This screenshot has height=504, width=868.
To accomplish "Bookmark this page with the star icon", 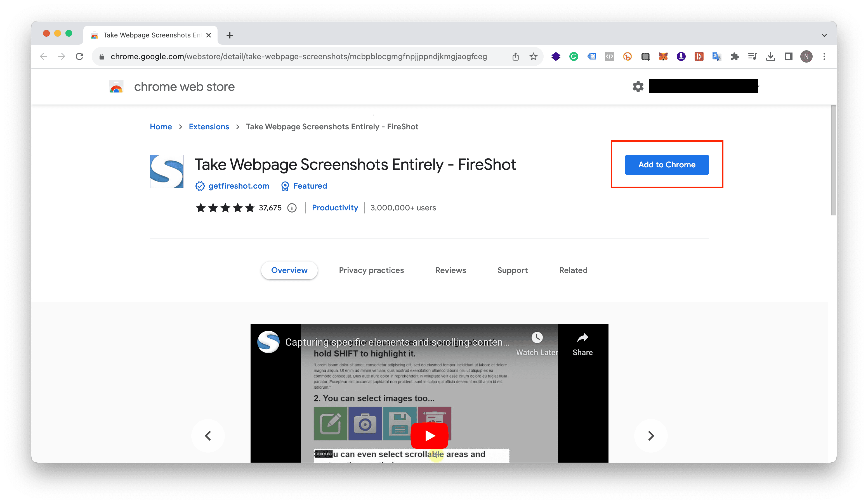I will (x=533, y=56).
